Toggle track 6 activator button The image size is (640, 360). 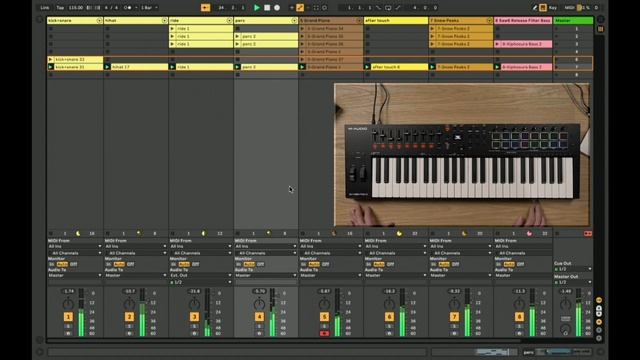click(389, 317)
